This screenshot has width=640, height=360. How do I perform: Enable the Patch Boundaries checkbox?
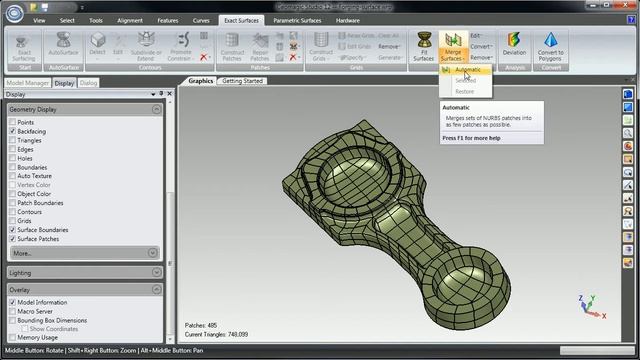point(13,203)
